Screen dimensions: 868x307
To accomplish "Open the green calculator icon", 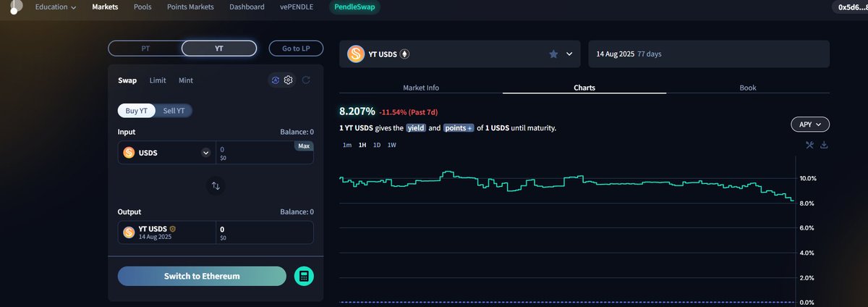I will [304, 276].
